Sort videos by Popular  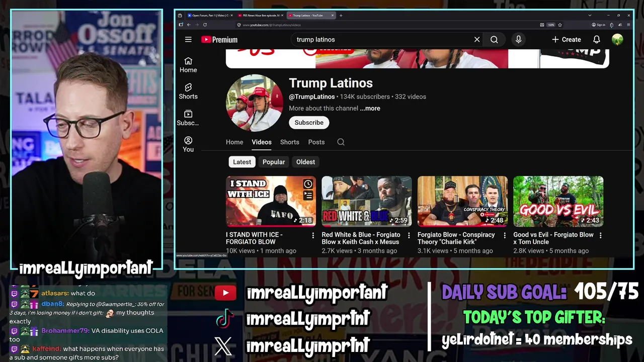(x=274, y=162)
